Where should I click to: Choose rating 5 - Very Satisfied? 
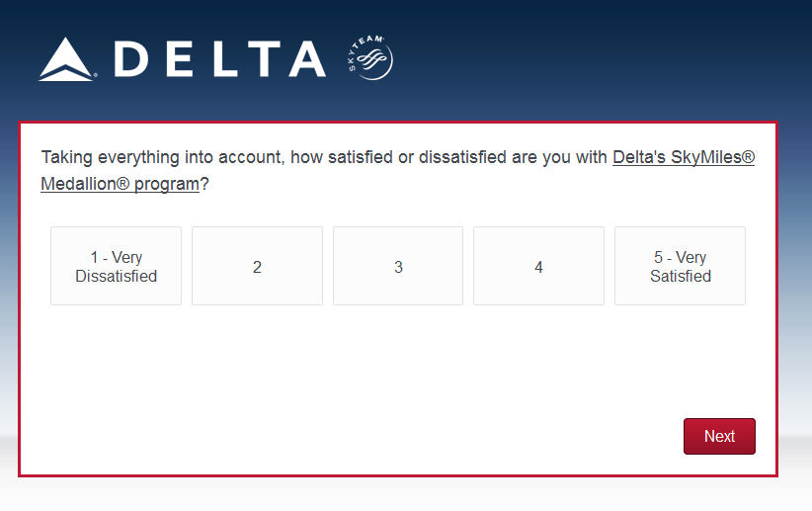coord(680,267)
